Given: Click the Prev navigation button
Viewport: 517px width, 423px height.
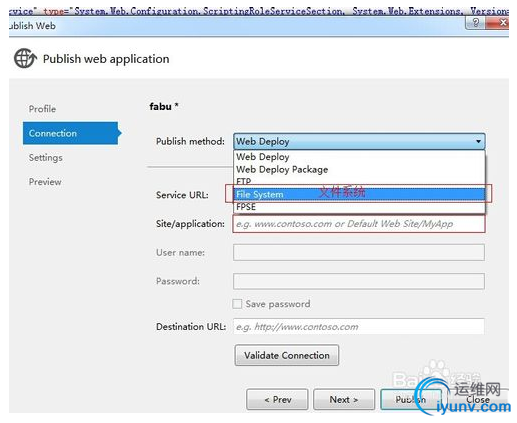Looking at the screenshot, I should 277,399.
